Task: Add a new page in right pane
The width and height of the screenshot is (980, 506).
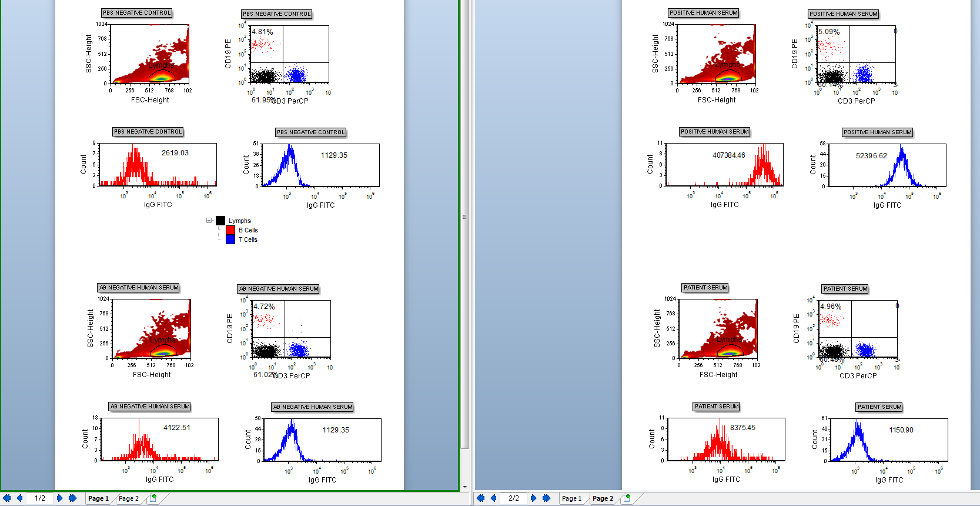Action: 627,498
